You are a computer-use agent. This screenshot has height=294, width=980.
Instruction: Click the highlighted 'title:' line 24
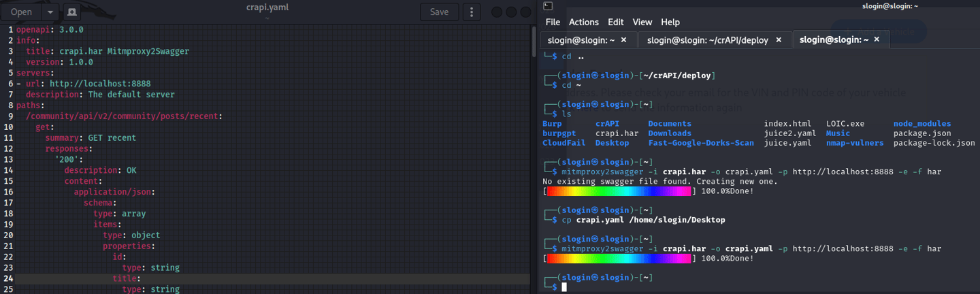click(x=127, y=278)
